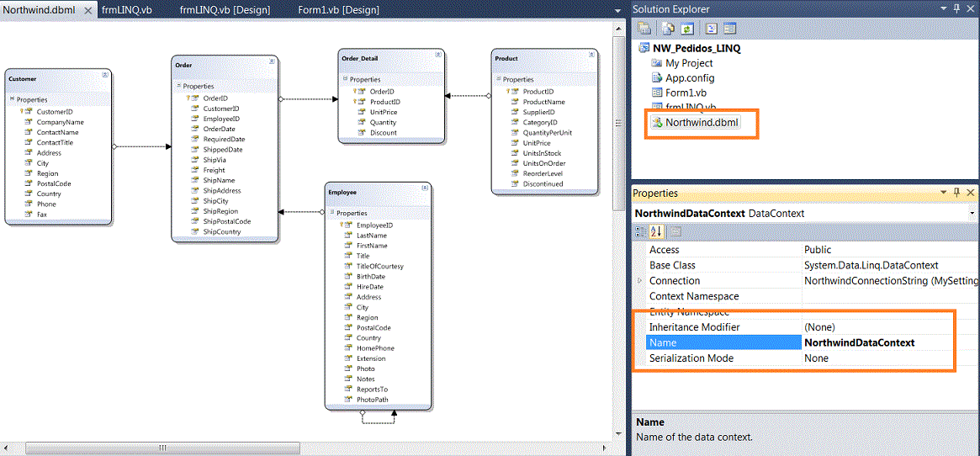Select the TitleOfCourtesy property in Employee
Viewport: 980px width, 456px height.
pyautogui.click(x=380, y=266)
